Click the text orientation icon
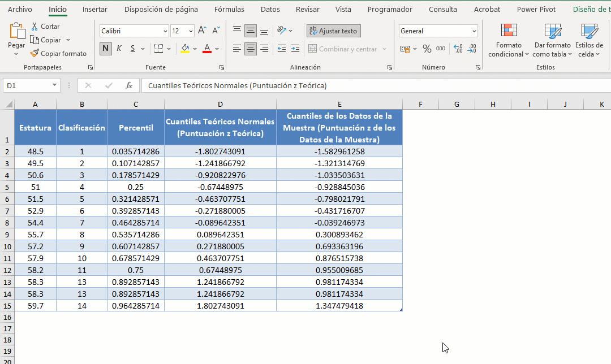Viewport: 611px width, 364px height. click(x=282, y=31)
